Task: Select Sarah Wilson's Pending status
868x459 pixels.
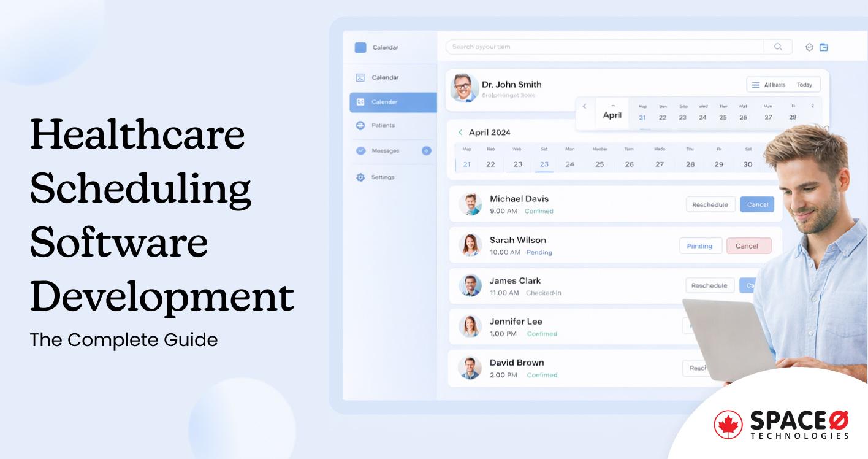Action: click(540, 252)
